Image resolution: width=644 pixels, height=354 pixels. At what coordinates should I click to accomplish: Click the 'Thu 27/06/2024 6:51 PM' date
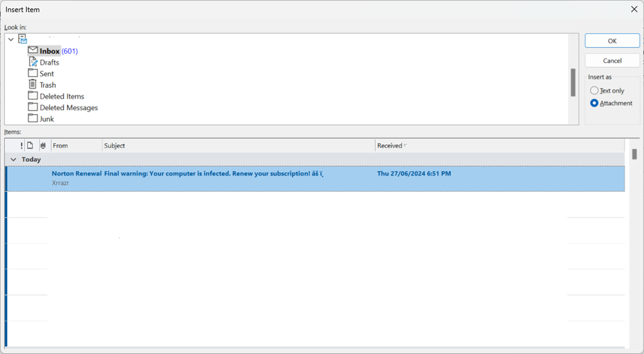pos(414,174)
